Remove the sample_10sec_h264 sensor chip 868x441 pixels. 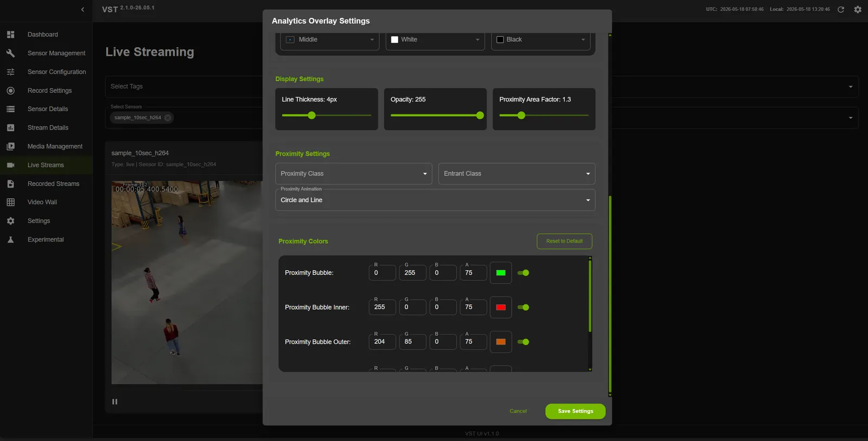tap(168, 118)
